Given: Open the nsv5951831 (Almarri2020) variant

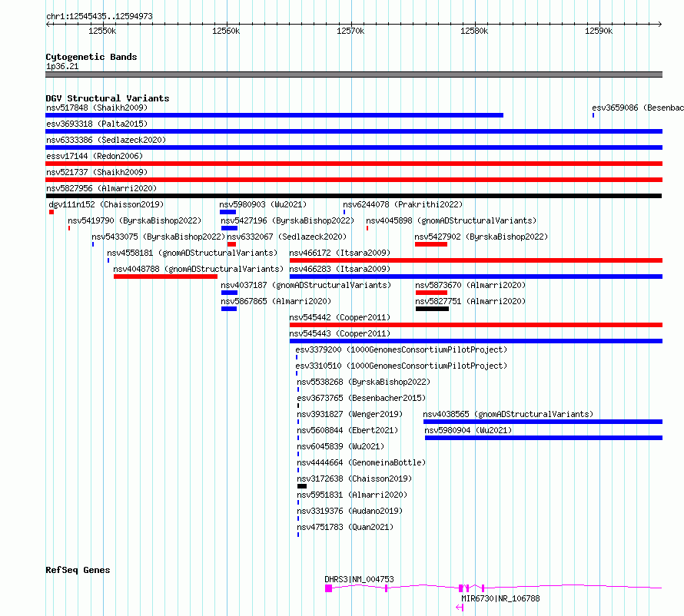Looking at the screenshot, I should (352, 495).
